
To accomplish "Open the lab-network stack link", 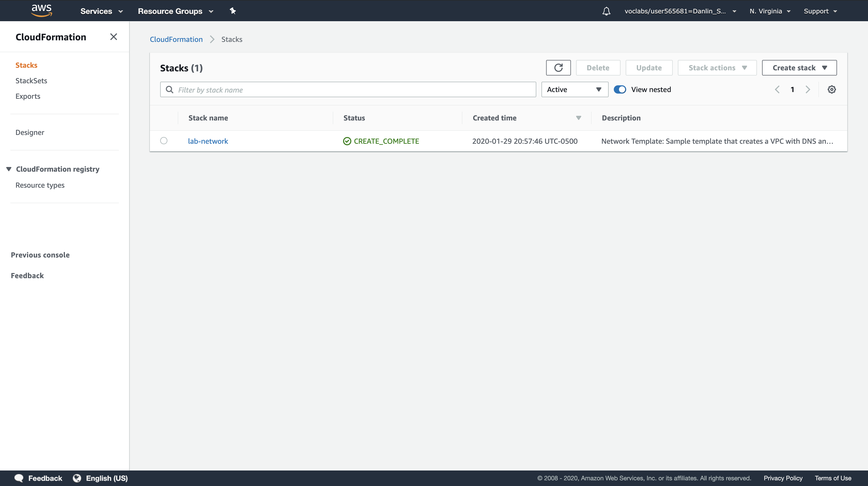I will click(x=208, y=141).
